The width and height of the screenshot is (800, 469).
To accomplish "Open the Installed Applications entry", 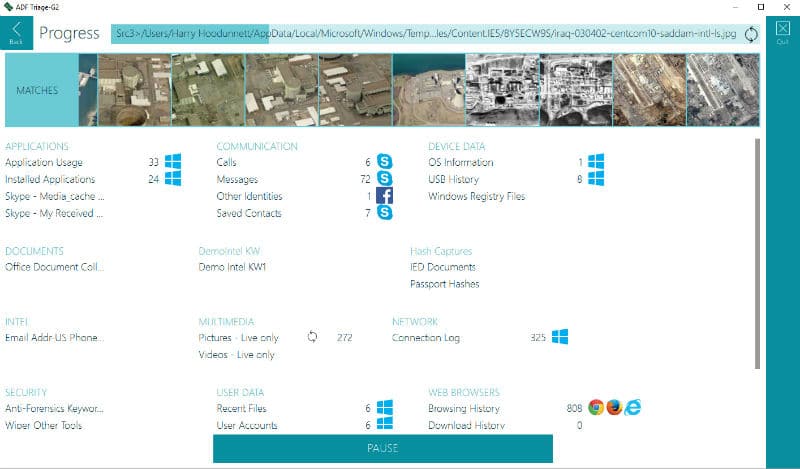I will [53, 179].
